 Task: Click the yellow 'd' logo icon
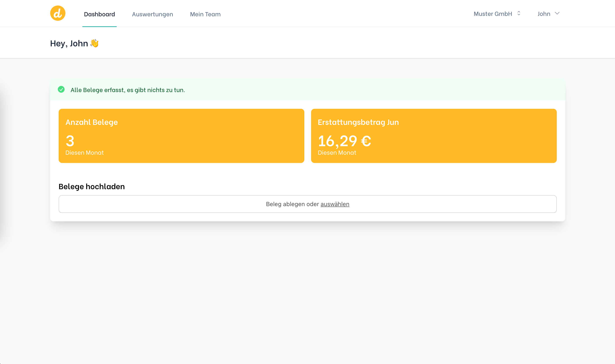point(58,13)
